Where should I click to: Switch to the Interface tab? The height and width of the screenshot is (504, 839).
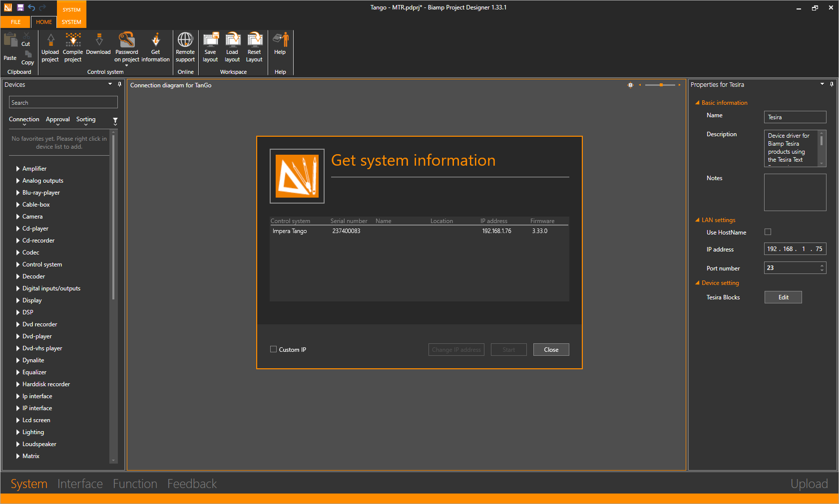(x=80, y=484)
